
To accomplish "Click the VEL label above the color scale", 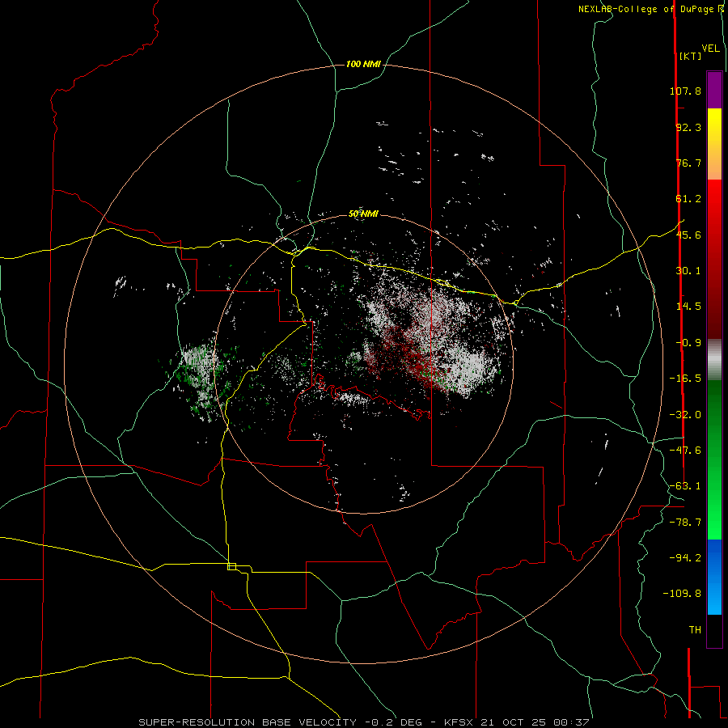I will pos(711,49).
